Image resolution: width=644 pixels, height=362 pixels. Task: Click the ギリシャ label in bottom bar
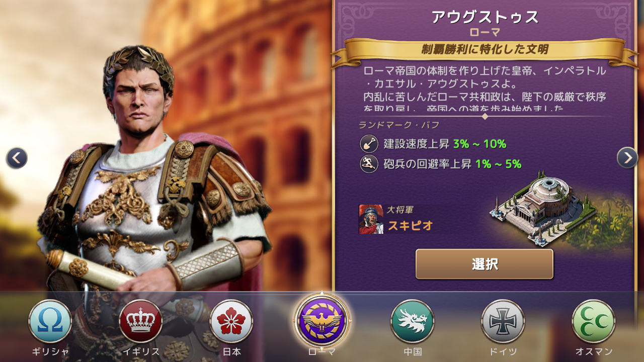[50, 352]
